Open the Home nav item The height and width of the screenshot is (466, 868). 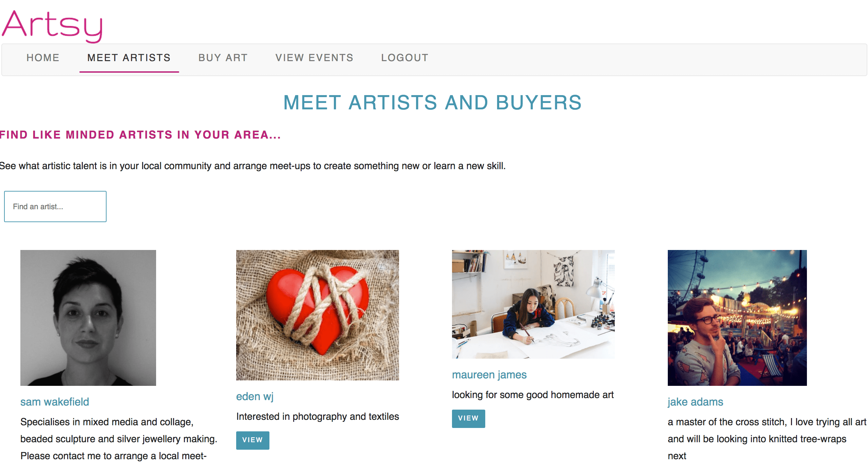pyautogui.click(x=43, y=58)
